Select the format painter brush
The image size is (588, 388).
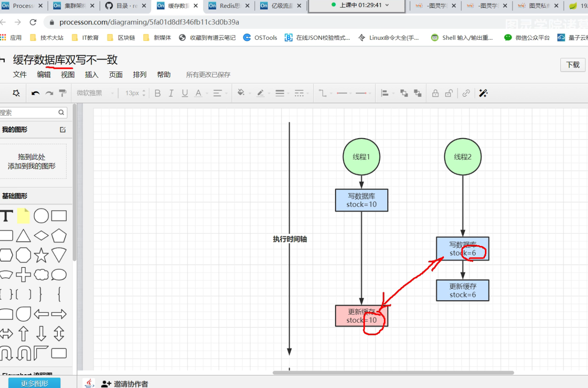pyautogui.click(x=63, y=93)
